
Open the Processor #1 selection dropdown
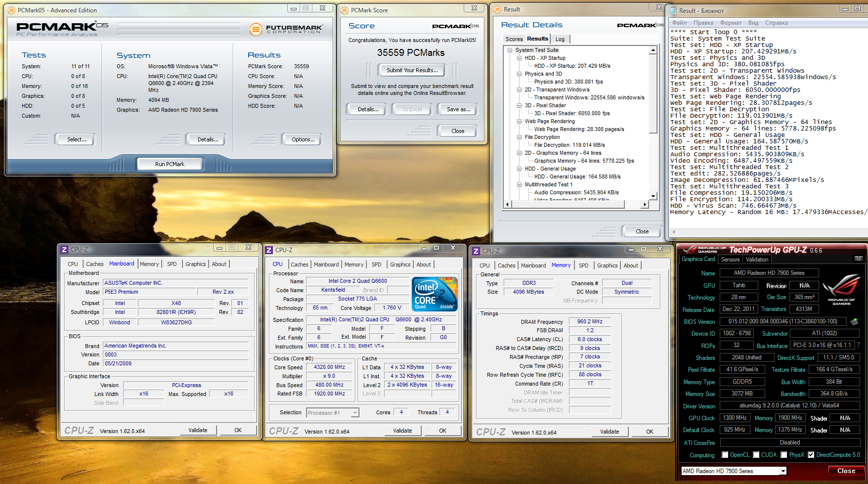pyautogui.click(x=355, y=413)
